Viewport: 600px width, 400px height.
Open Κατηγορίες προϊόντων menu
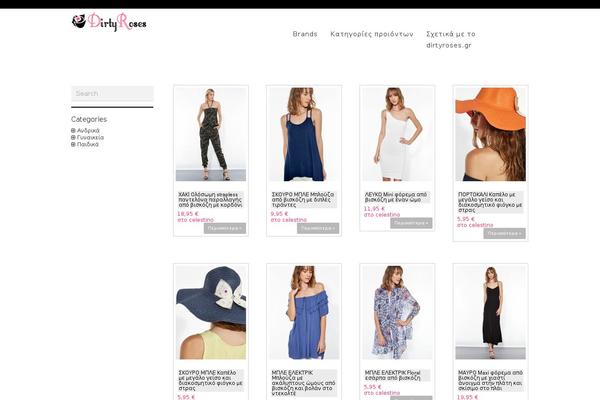tap(372, 34)
